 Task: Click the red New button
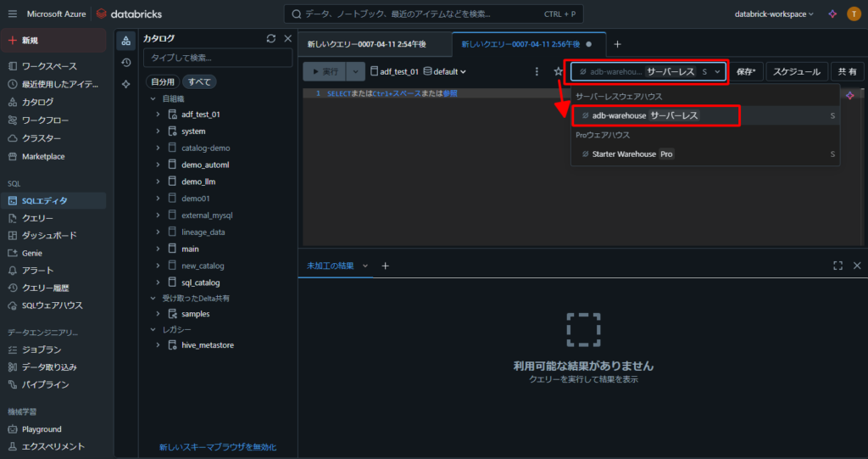click(53, 41)
